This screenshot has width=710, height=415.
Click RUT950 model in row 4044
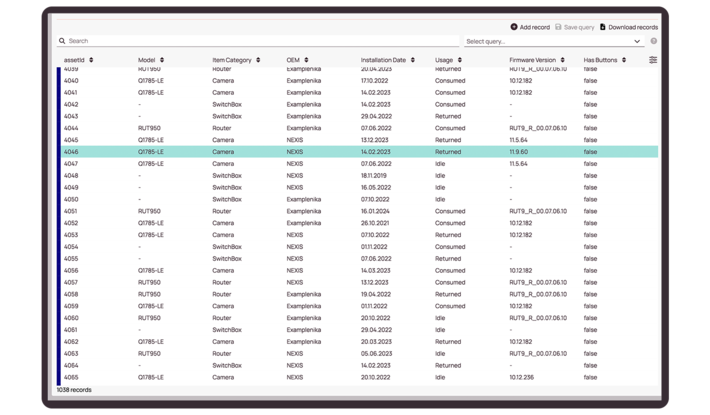click(149, 128)
